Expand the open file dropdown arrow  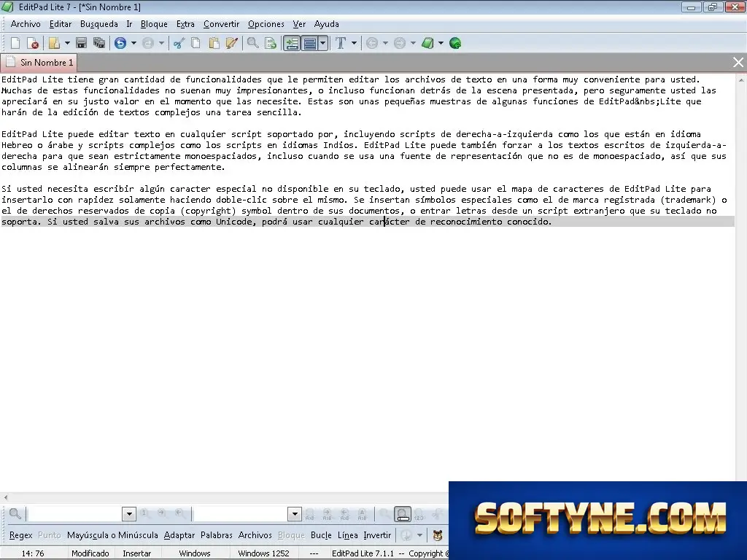click(67, 43)
